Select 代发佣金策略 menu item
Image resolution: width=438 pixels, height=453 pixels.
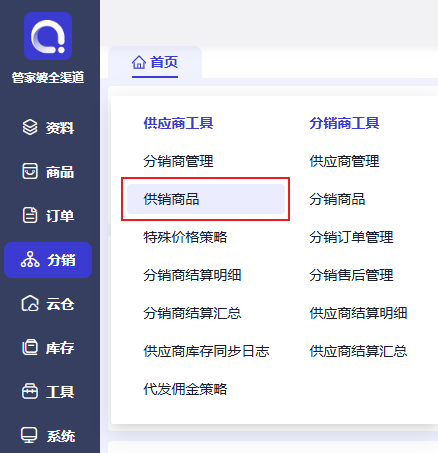tap(185, 389)
